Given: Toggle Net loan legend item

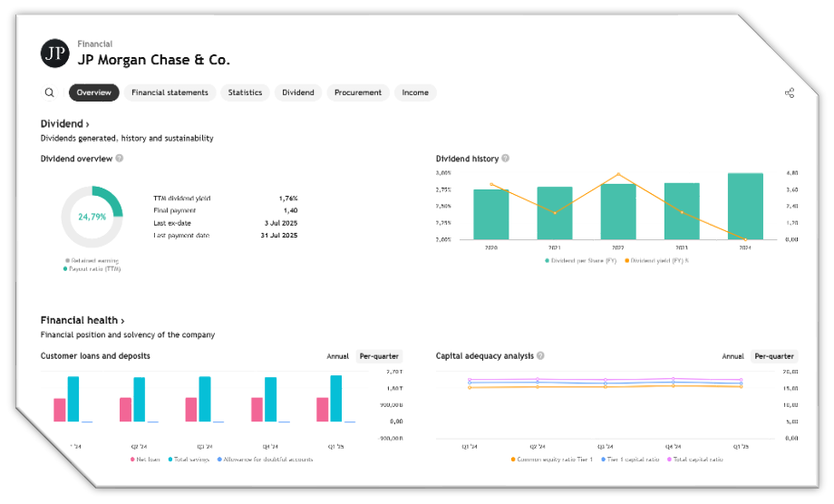Looking at the screenshot, I should (145, 460).
